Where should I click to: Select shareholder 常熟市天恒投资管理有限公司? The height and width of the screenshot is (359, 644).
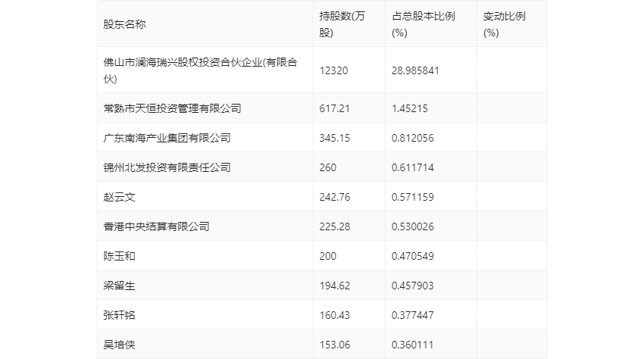(172, 108)
